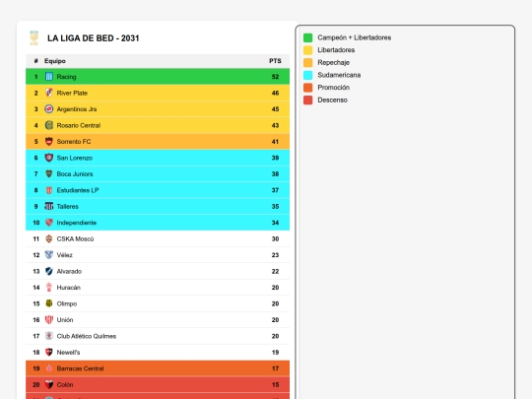Image resolution: width=532 pixels, height=399 pixels.
Task: Click the Unión team crest
Action: pyautogui.click(x=49, y=320)
